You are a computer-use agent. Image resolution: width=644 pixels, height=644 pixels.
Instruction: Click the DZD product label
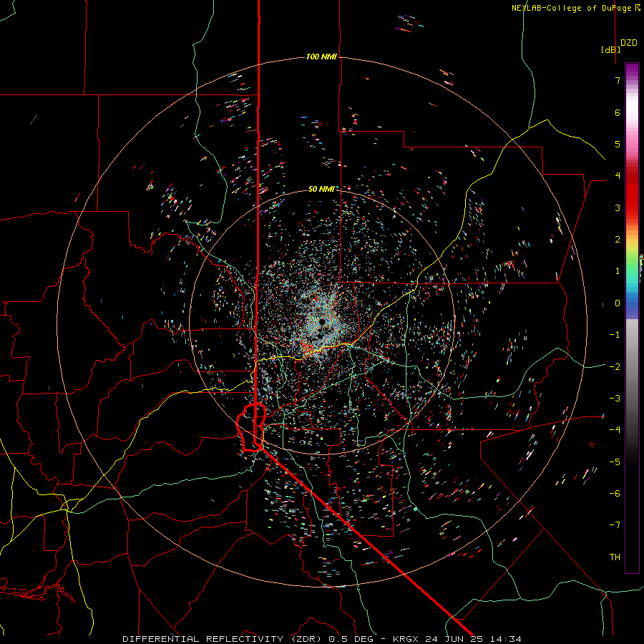click(x=628, y=43)
